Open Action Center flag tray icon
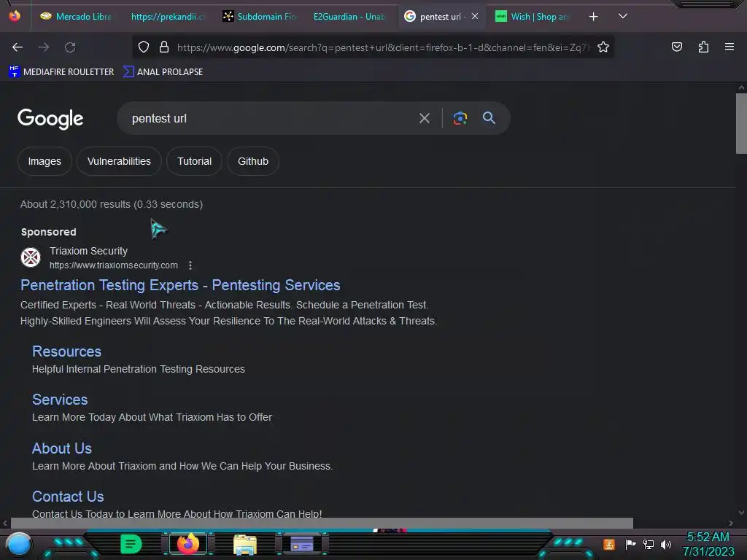This screenshot has height=560, width=747. tap(630, 544)
